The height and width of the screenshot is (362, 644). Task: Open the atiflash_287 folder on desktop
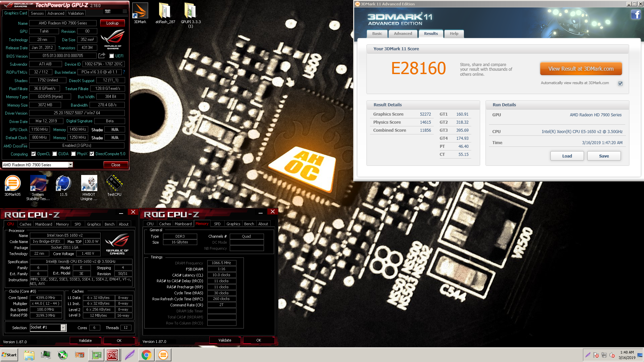pyautogui.click(x=165, y=13)
